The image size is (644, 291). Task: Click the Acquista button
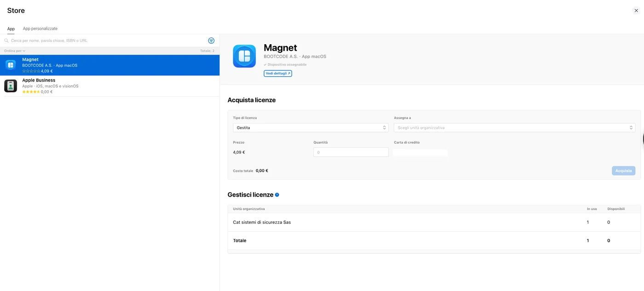pyautogui.click(x=623, y=171)
